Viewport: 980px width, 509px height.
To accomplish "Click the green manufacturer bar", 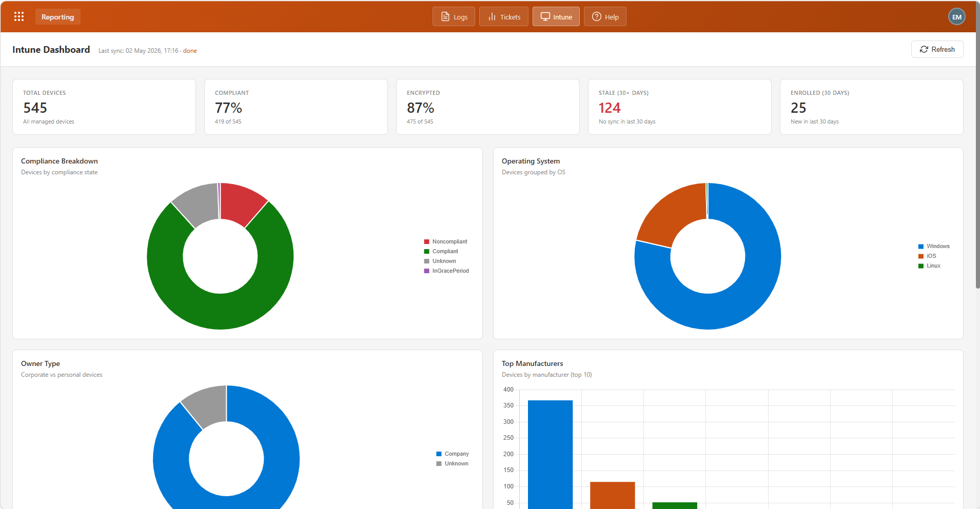I will (x=675, y=505).
